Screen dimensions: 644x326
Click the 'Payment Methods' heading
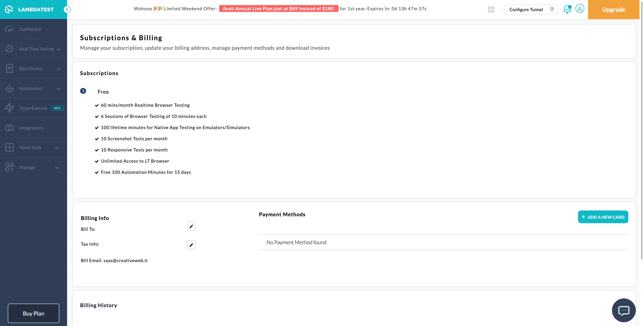[x=282, y=214]
